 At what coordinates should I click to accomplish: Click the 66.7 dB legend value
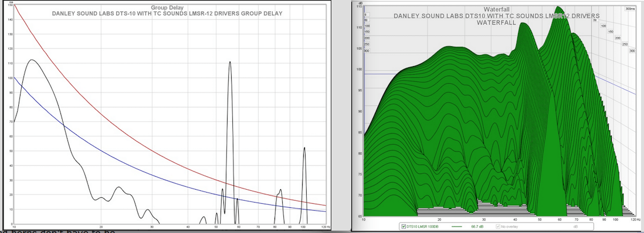477,227
